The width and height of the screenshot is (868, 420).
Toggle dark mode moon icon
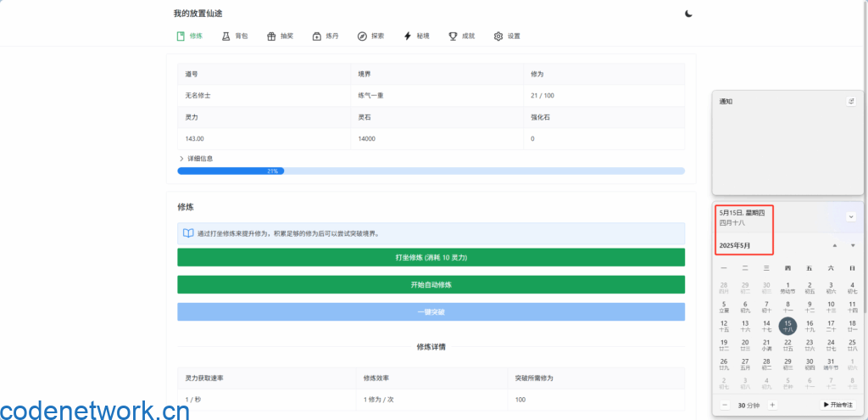tap(688, 14)
